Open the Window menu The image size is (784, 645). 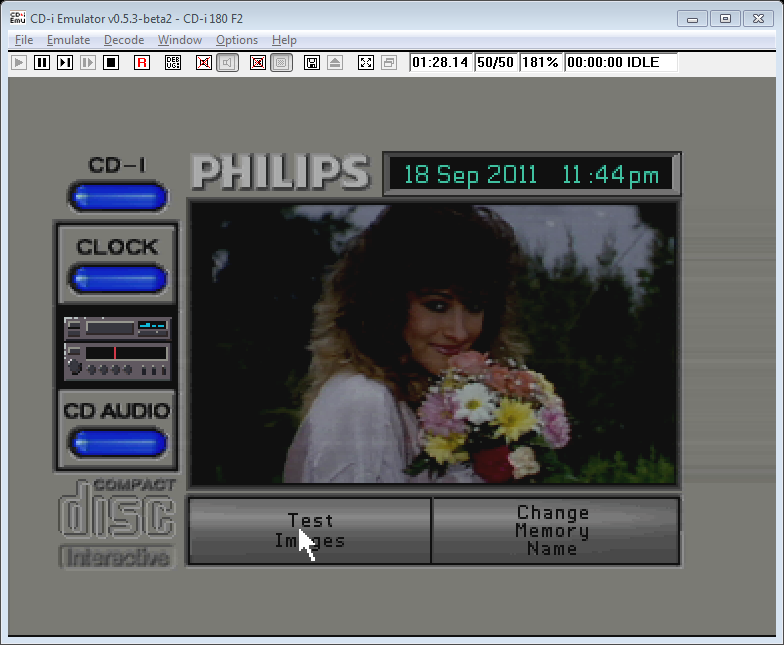click(180, 40)
